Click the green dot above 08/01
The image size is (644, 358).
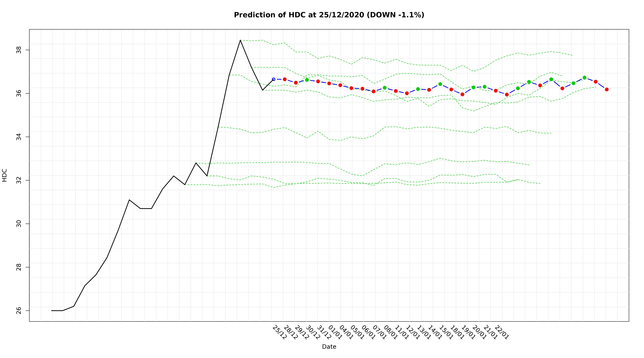tap(384, 88)
